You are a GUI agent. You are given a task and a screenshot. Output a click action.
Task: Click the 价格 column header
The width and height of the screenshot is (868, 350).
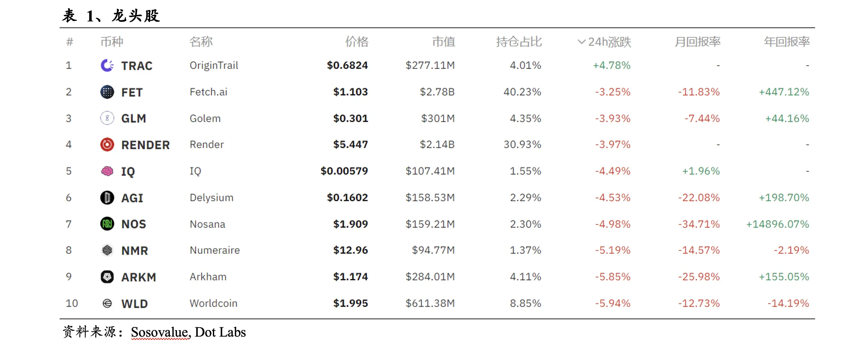point(356,42)
